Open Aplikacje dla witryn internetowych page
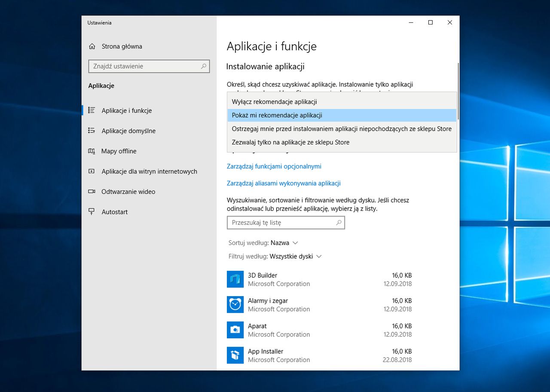 [x=149, y=171]
